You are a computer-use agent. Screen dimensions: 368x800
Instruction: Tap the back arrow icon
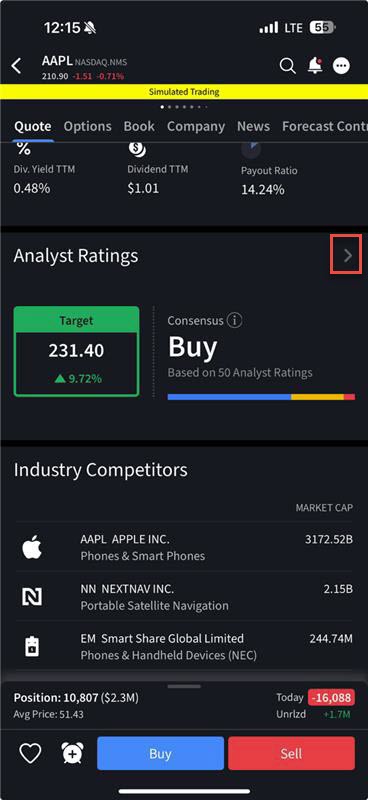[17, 66]
